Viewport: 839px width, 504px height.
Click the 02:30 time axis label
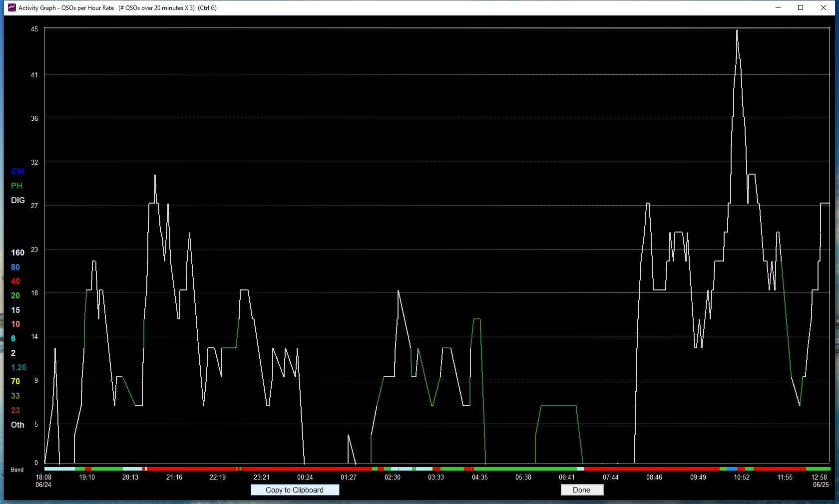(393, 478)
